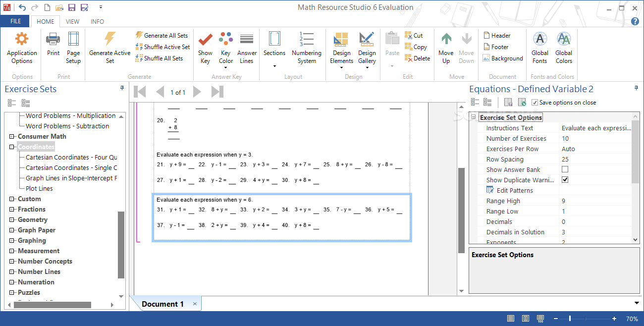The width and height of the screenshot is (644, 326).
Task: Uncheck Show Duplicate Warning checkbox
Action: pyautogui.click(x=565, y=180)
